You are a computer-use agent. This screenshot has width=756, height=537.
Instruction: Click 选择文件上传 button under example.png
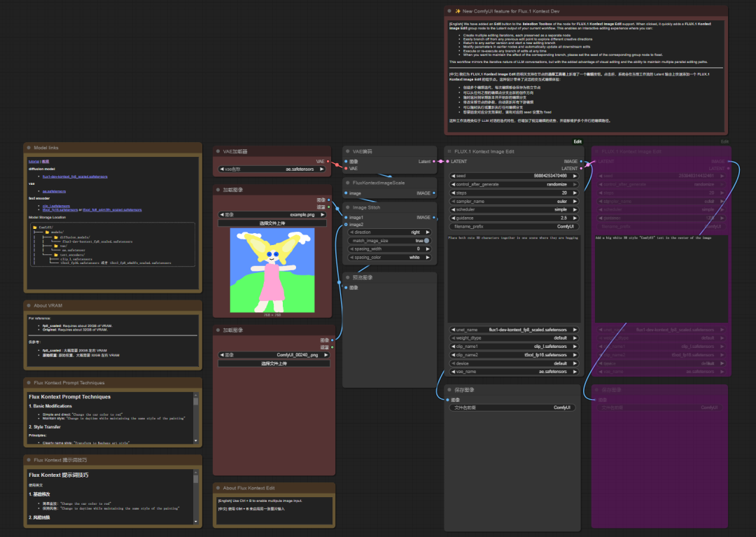tap(272, 223)
